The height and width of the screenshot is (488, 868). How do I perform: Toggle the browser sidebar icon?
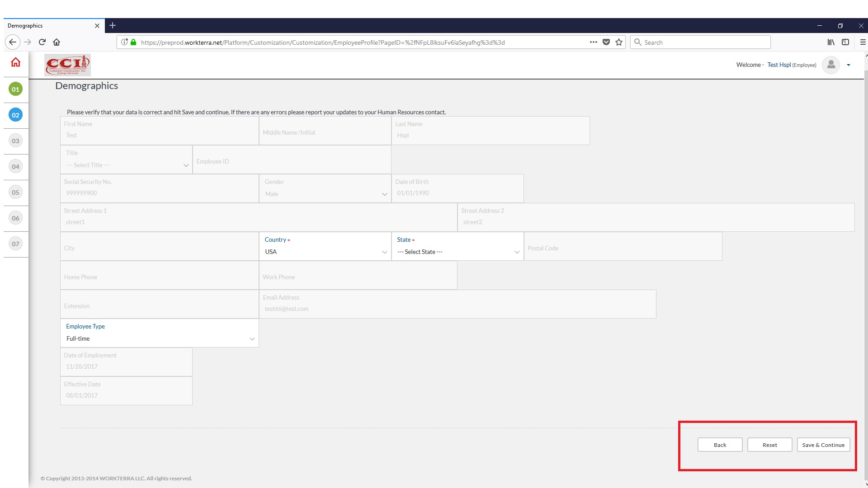pos(845,42)
